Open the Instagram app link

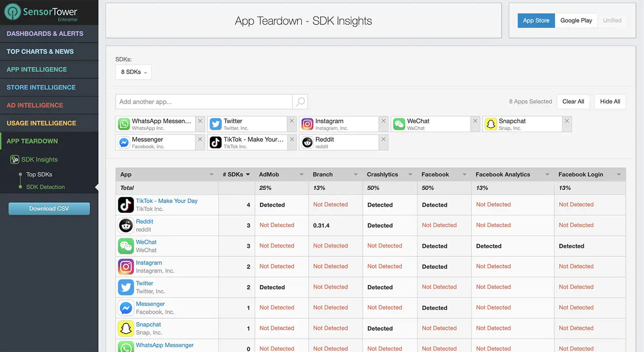[149, 263]
